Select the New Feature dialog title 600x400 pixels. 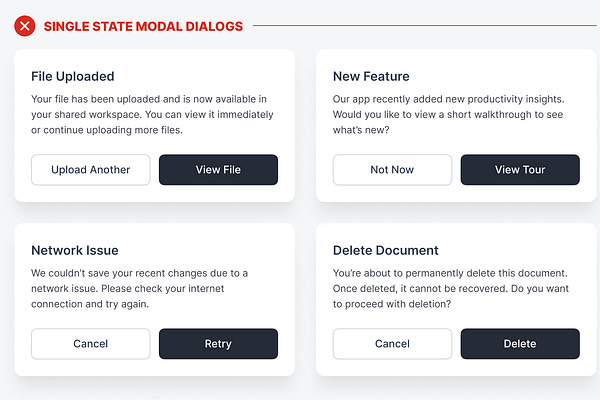click(371, 76)
